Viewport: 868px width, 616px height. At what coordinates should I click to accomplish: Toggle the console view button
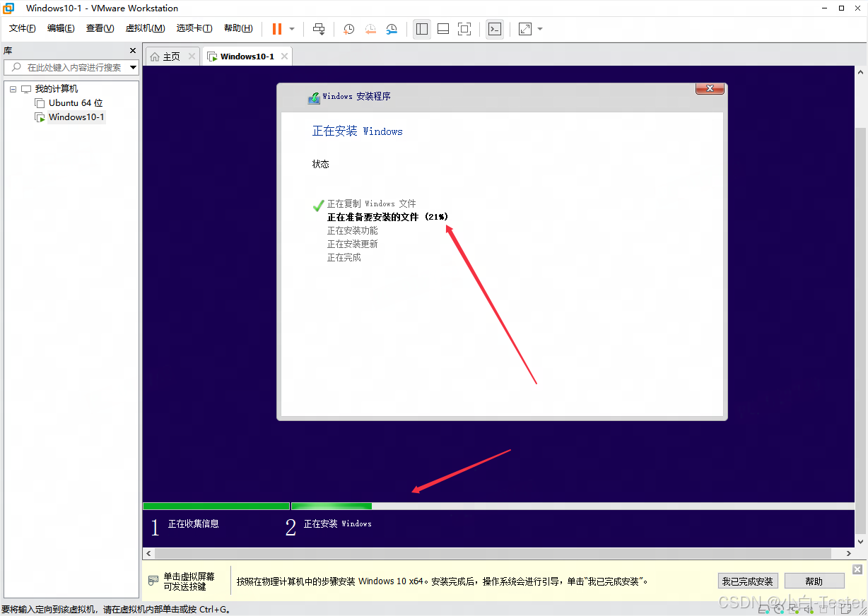(x=495, y=29)
